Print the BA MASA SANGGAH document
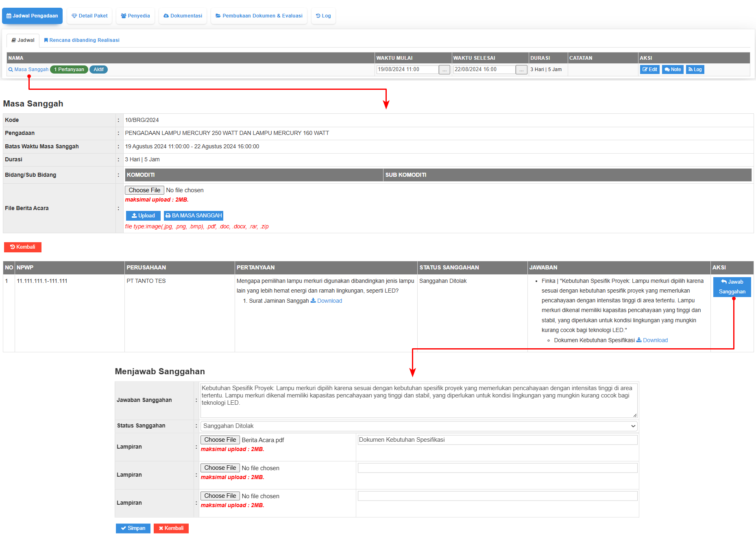This screenshot has width=756, height=536. click(194, 216)
